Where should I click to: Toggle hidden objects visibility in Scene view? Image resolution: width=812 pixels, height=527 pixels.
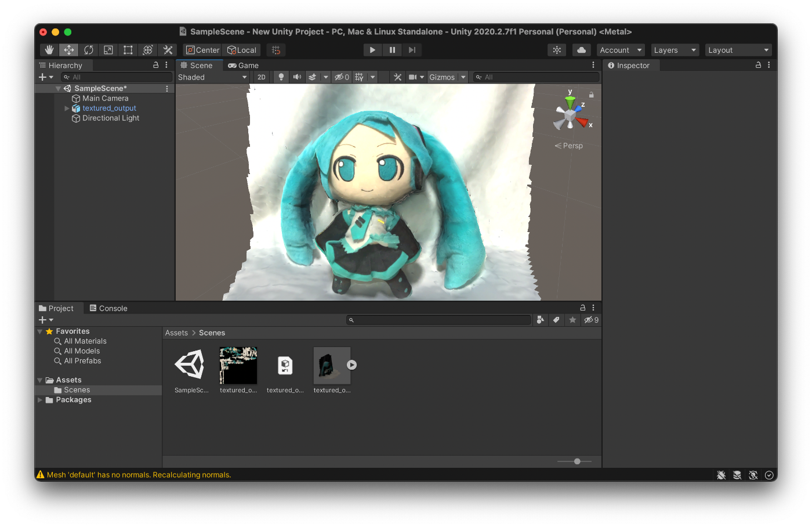(342, 77)
